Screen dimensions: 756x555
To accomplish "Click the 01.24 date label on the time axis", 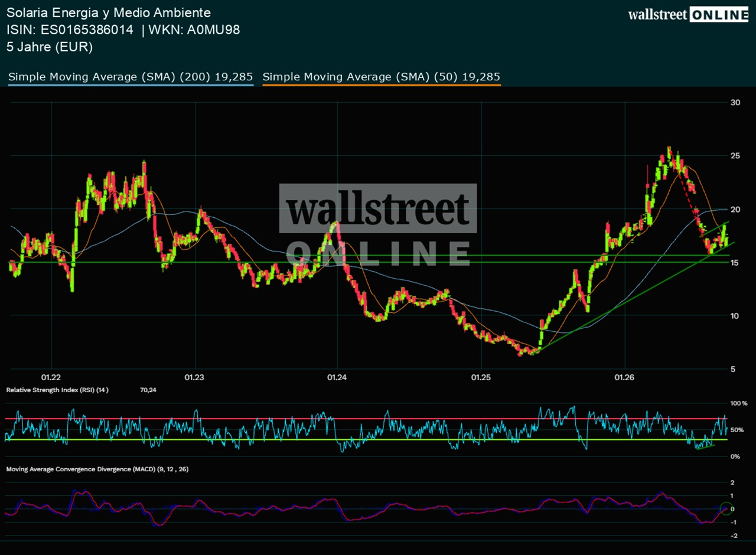I will pos(337,377).
